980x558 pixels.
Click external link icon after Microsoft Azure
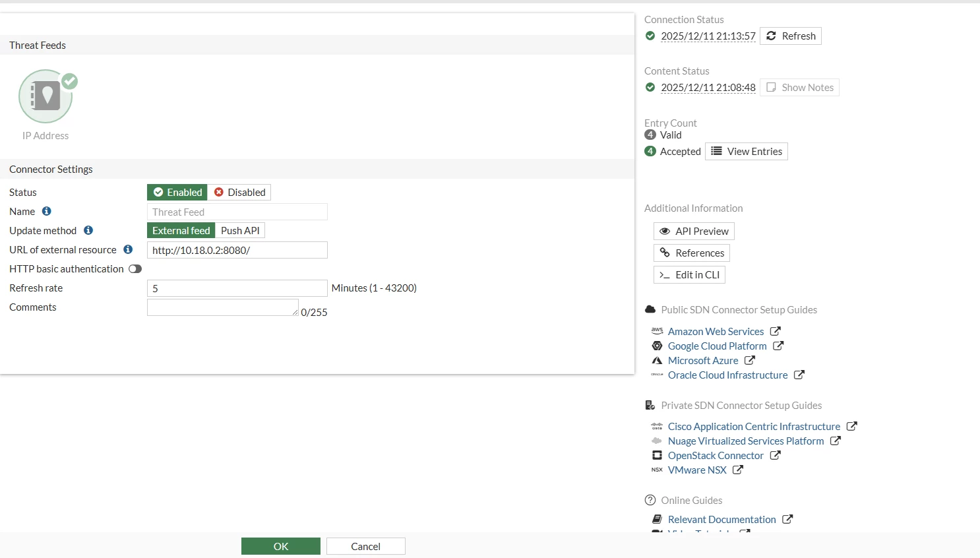click(750, 360)
